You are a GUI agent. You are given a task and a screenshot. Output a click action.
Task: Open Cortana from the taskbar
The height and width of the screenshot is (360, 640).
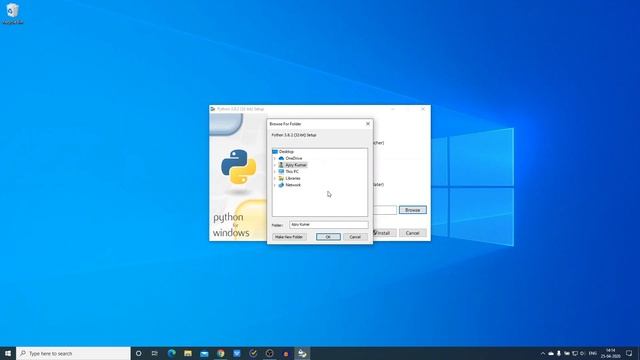[x=139, y=353]
